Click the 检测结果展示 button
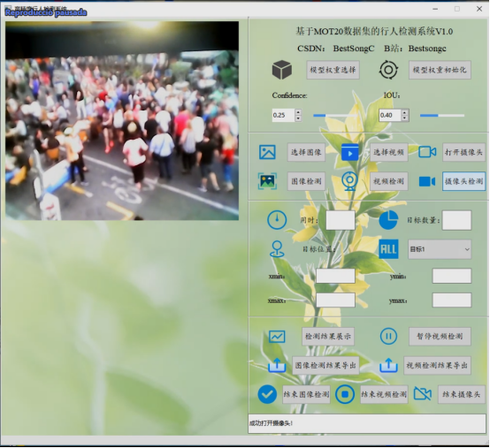Viewport: 490px width, 448px height. [x=328, y=337]
